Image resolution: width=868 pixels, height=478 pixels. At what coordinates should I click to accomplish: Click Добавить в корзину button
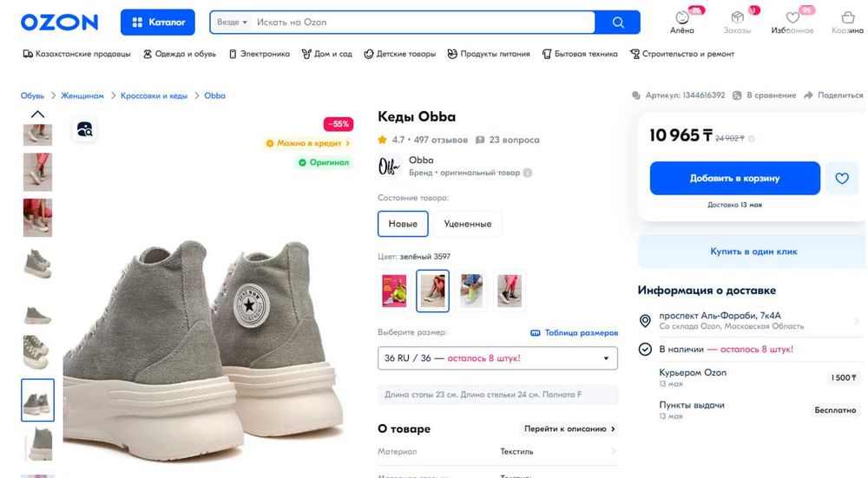[x=734, y=178]
